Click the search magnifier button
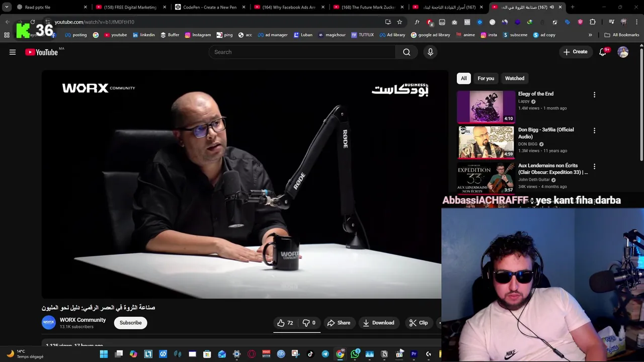Screen dimensions: 644x362 [x=407, y=52]
